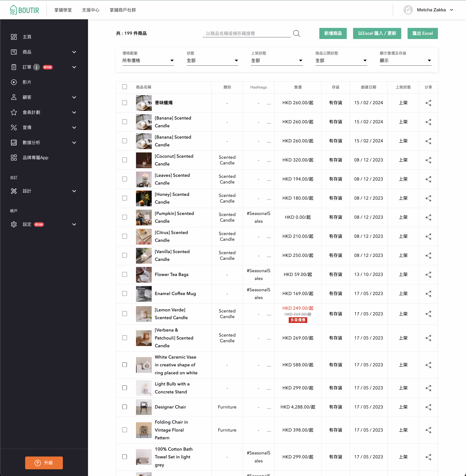Click price HKD 4,288.00/起
466x476 pixels.
(298, 407)
